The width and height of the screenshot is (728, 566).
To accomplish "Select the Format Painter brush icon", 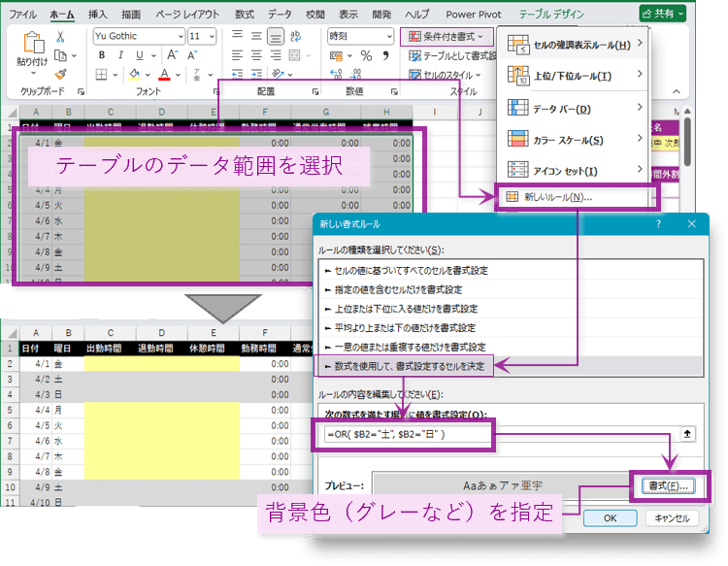I will point(61,74).
